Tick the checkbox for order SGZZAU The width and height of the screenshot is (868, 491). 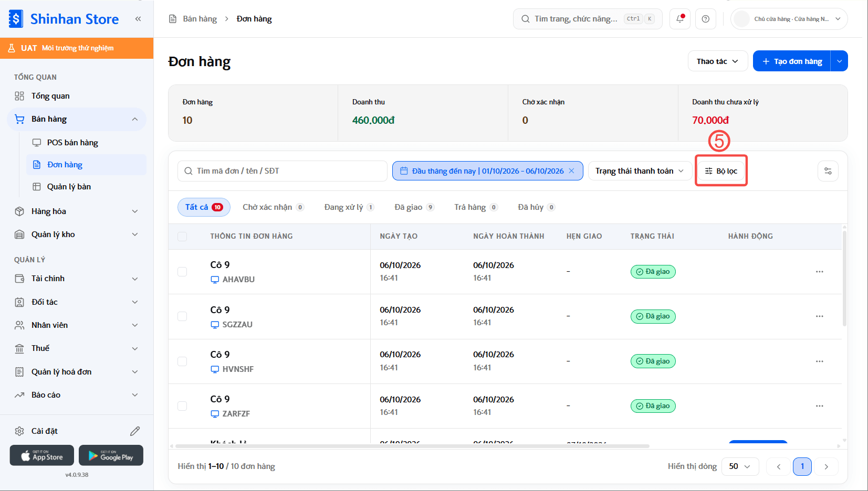click(182, 316)
